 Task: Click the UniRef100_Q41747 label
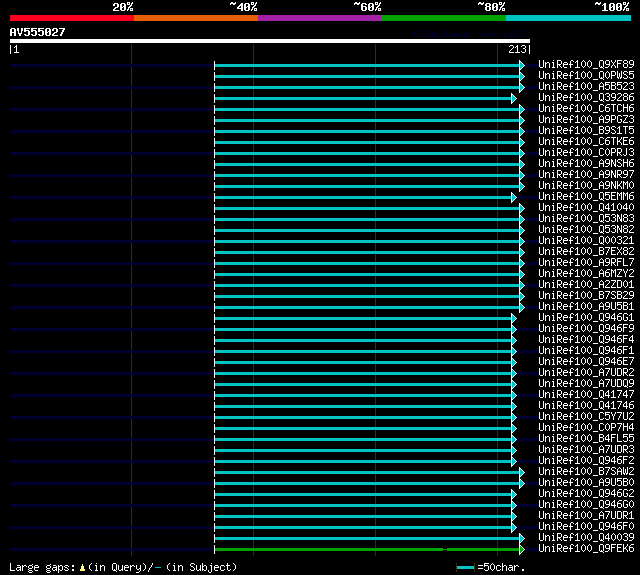coord(586,395)
